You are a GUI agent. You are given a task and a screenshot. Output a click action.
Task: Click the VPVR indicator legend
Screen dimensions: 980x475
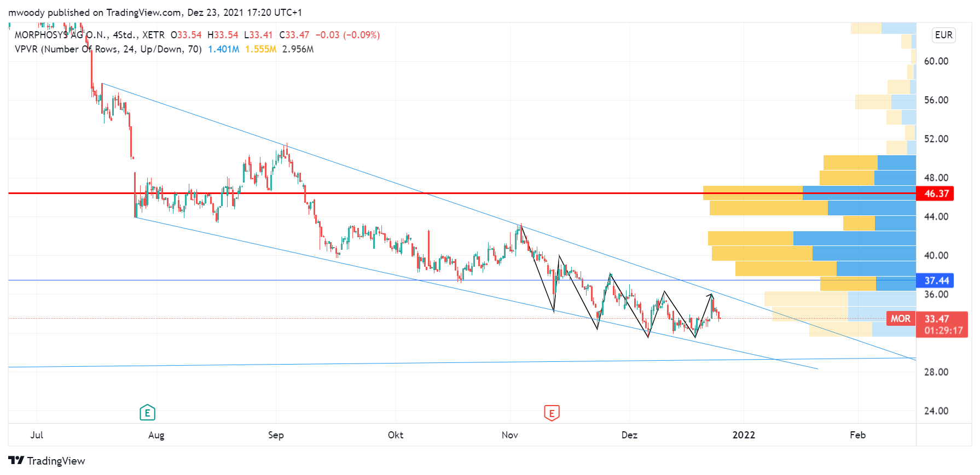(x=108, y=49)
